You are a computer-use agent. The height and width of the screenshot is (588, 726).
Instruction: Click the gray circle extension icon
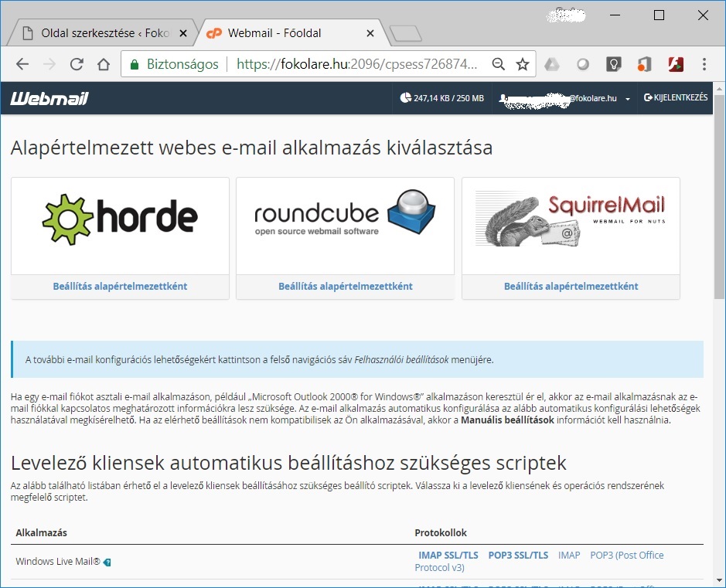click(x=583, y=64)
